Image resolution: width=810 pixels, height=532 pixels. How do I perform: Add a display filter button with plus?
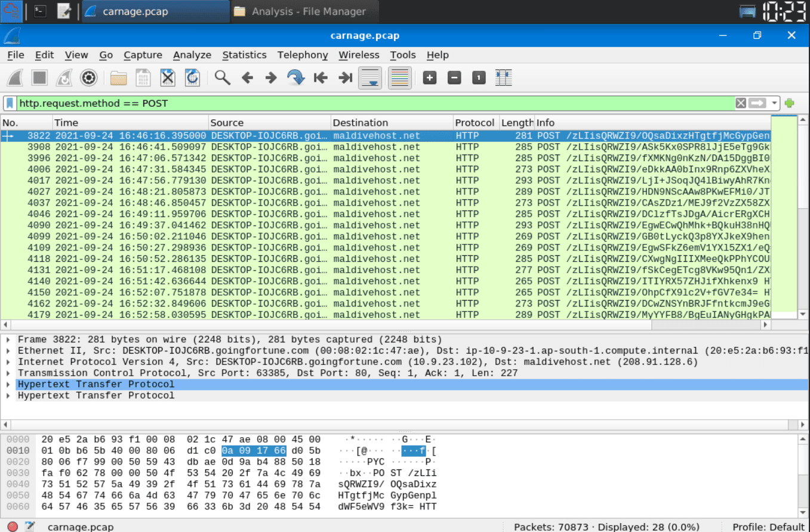point(790,103)
